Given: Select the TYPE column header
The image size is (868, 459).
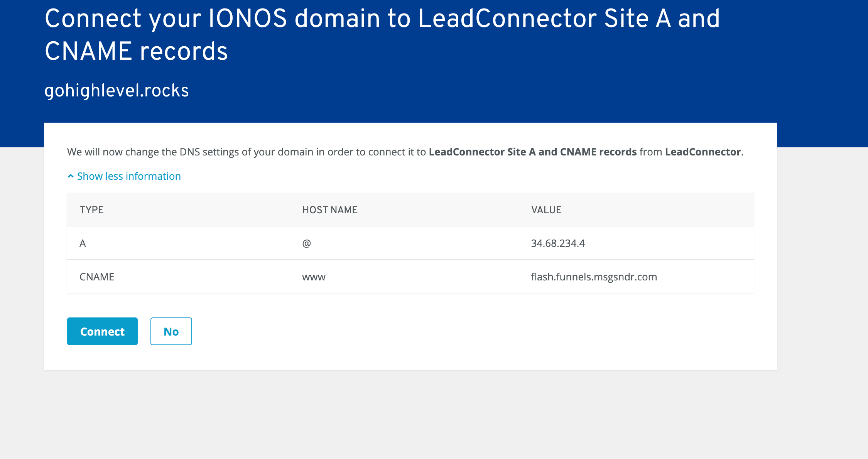Looking at the screenshot, I should 91,210.
